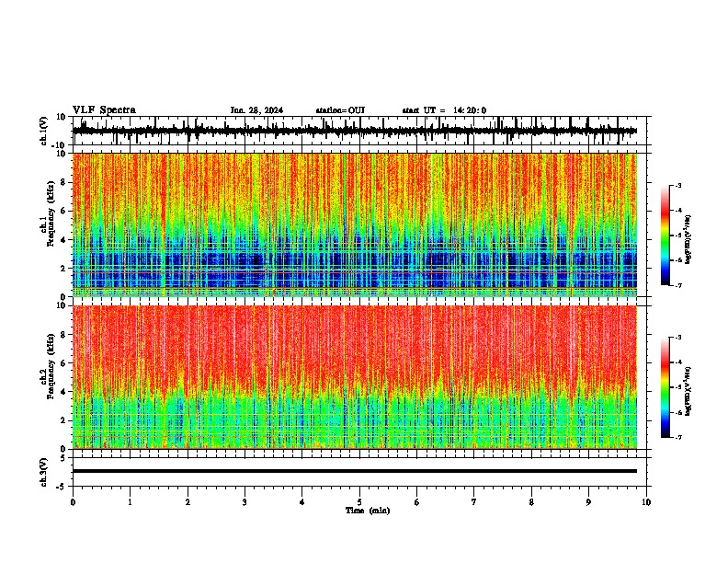
Task: Click the "ch.3(V)" axis label
Action: click(x=44, y=473)
